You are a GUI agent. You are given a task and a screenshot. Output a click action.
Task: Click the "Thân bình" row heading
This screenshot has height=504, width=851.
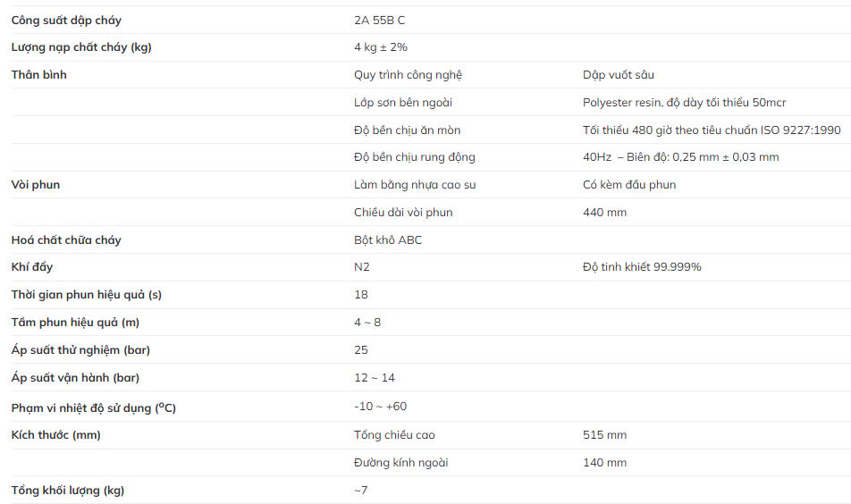tap(38, 75)
